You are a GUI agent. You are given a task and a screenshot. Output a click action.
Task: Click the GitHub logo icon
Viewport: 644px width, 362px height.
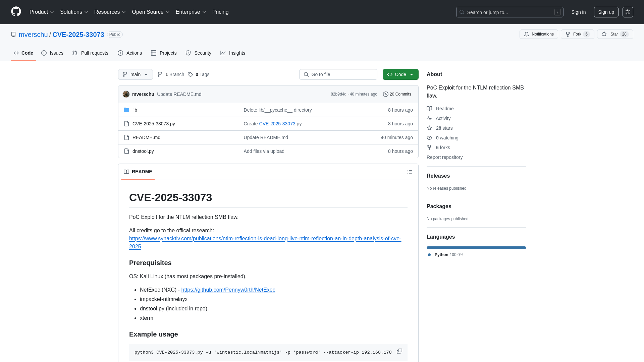(x=16, y=12)
